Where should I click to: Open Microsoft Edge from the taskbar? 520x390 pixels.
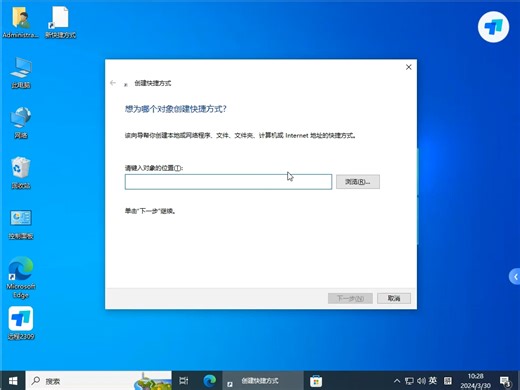click(x=210, y=380)
